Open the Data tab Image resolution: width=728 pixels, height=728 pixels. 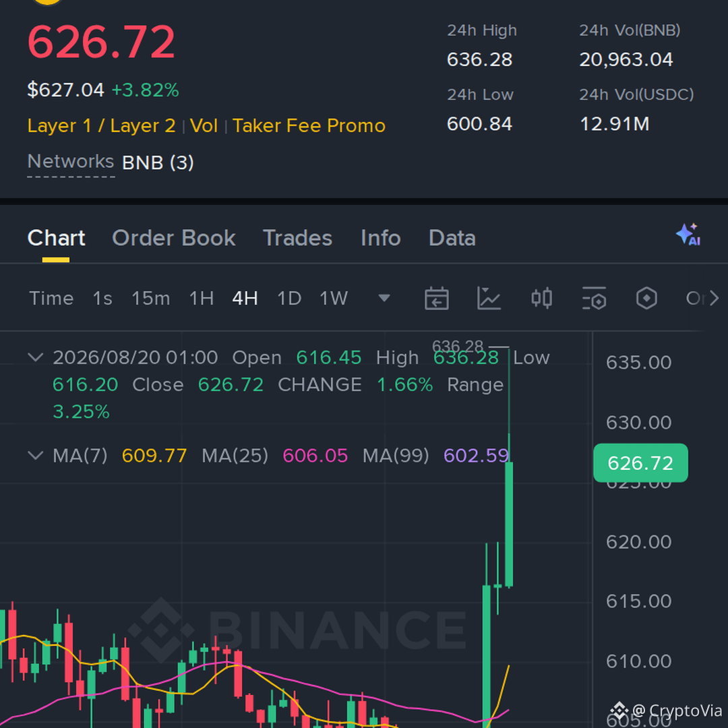452,238
